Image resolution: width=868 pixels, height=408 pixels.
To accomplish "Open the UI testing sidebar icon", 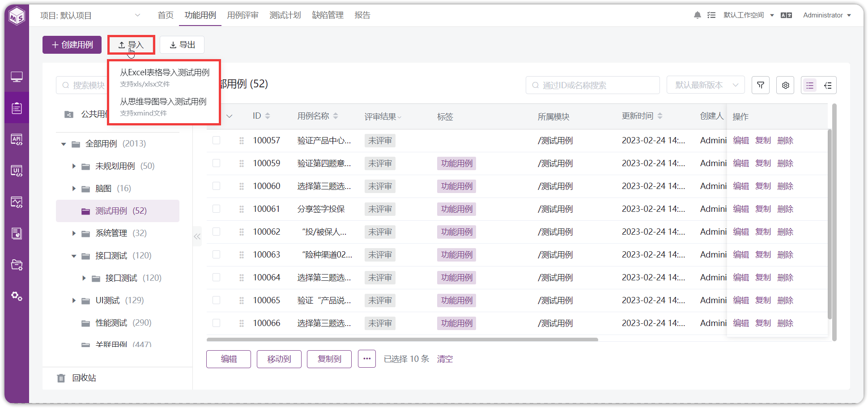I will 17,171.
